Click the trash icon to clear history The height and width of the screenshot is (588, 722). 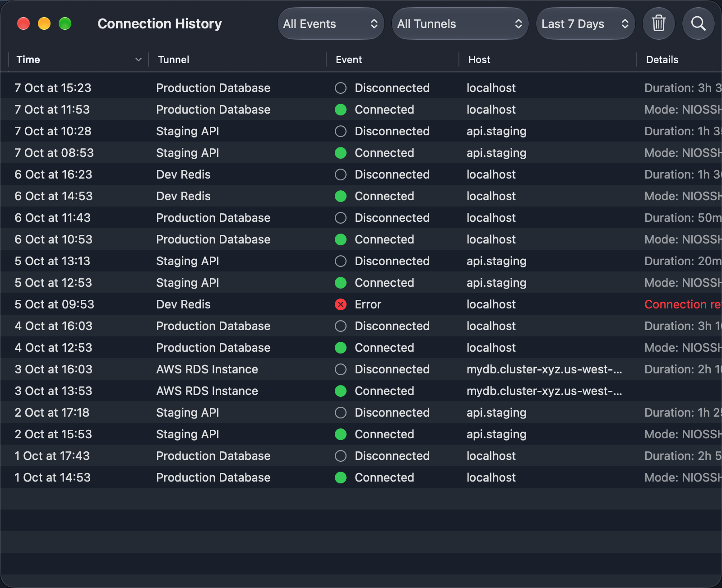click(659, 23)
